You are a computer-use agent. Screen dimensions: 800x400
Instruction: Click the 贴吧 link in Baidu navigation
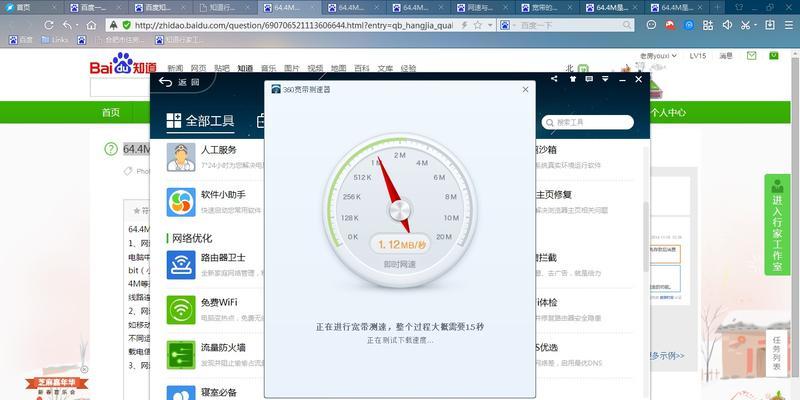coord(221,68)
